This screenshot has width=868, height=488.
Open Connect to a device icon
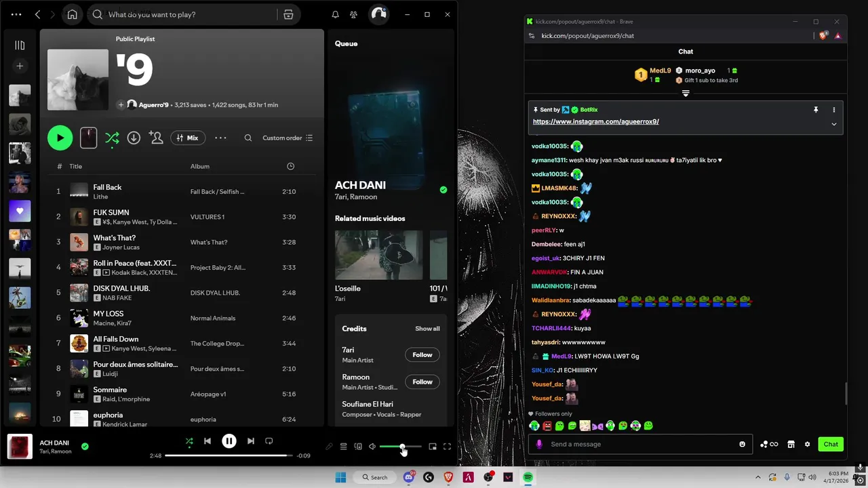point(358,447)
